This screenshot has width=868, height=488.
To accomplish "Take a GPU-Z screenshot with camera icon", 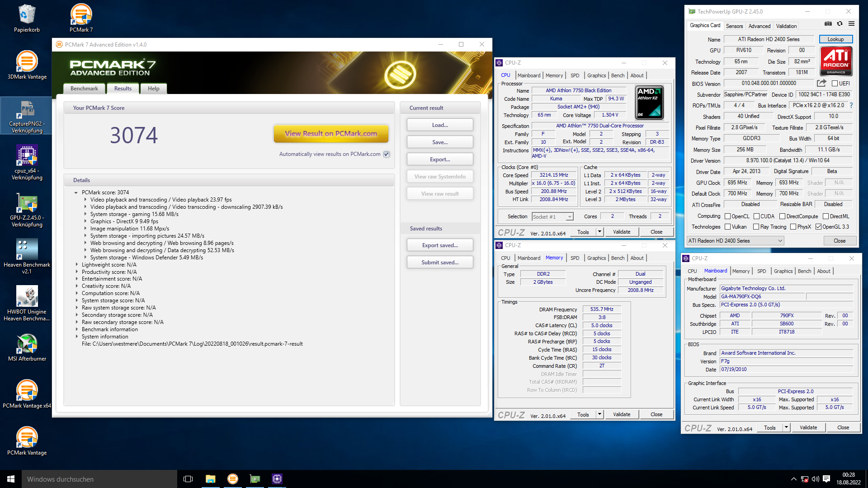I will pos(828,24).
